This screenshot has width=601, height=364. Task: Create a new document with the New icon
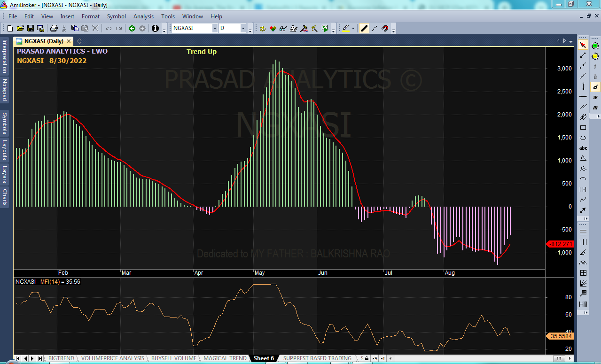coord(10,28)
